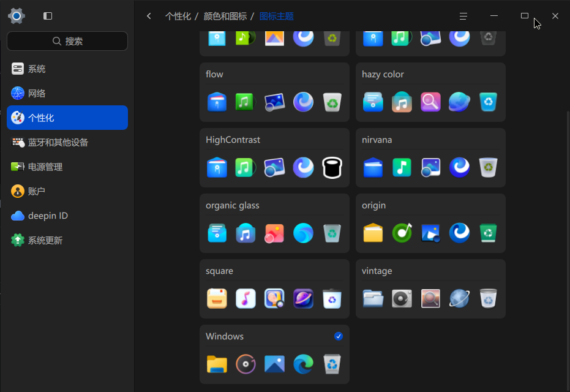Select the square theme name
570x392 pixels.
220,271
